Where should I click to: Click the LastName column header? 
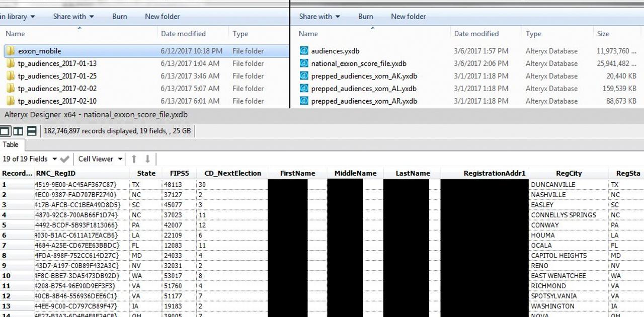[x=413, y=174]
